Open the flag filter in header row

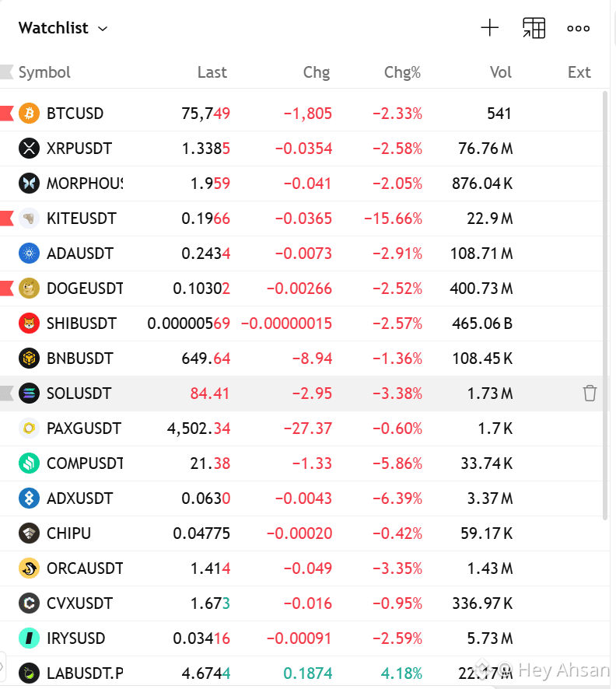(x=6, y=72)
